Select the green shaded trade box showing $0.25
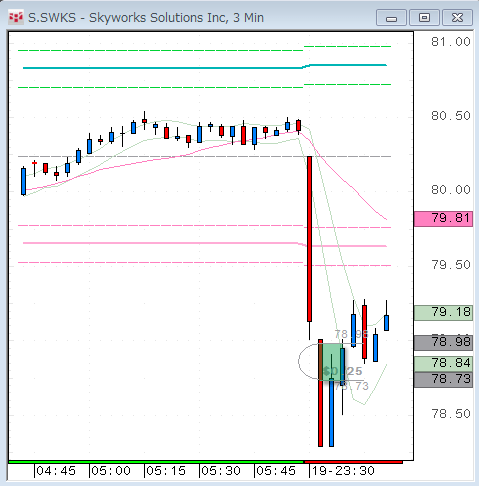This screenshot has height=486, width=479. point(332,362)
